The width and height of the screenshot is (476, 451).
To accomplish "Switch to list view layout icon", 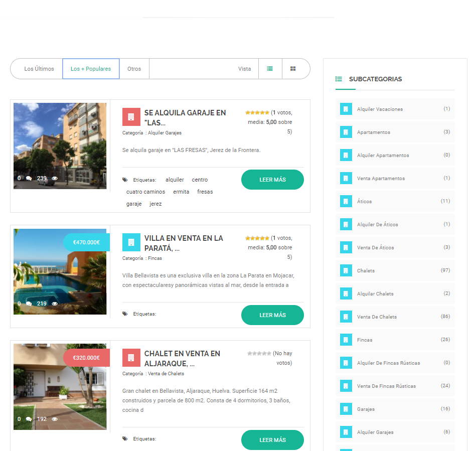I will [270, 69].
